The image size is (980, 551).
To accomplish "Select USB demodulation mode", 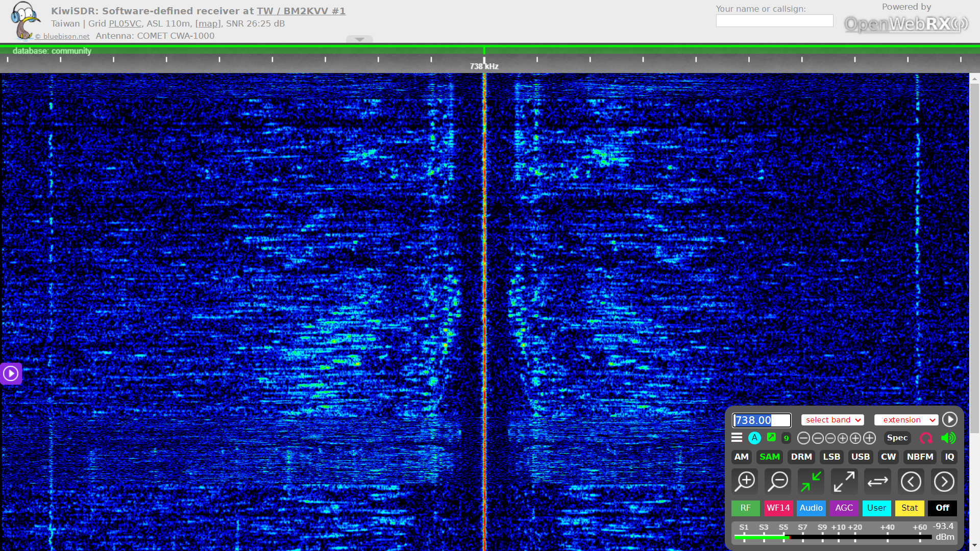I will [860, 457].
